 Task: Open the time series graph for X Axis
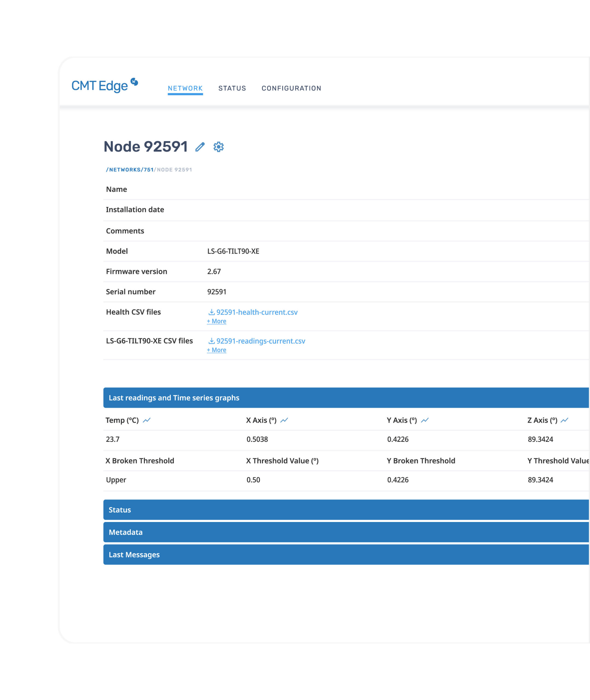(x=285, y=420)
